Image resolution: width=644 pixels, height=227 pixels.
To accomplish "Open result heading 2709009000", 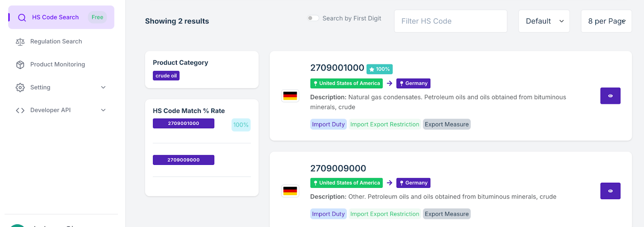I will (338, 169).
